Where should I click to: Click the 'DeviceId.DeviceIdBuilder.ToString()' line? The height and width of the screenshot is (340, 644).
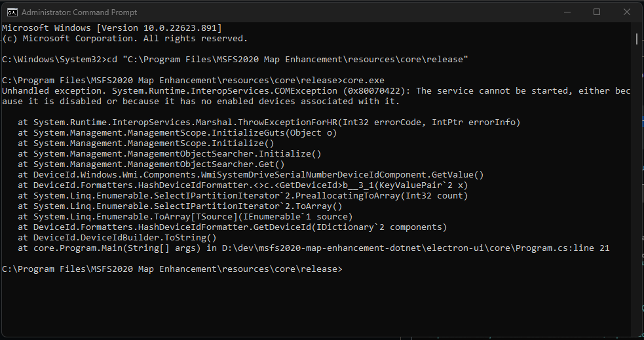point(117,237)
